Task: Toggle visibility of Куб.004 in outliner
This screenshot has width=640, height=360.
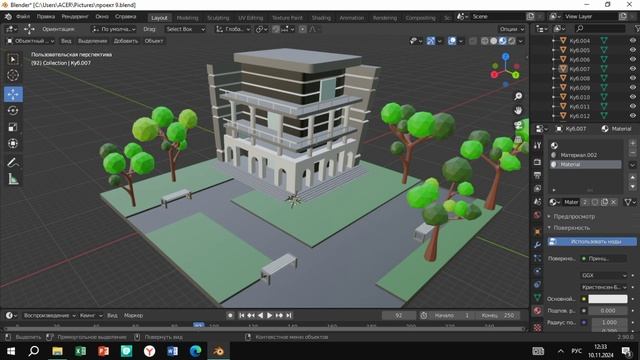Action: click(x=633, y=40)
